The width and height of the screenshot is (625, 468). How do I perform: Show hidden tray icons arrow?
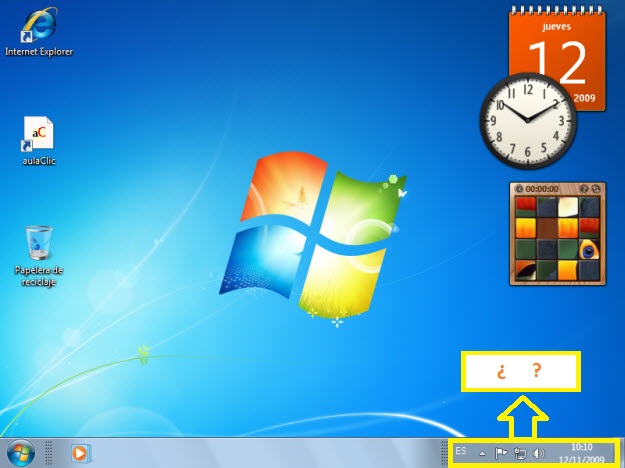pyautogui.click(x=482, y=453)
